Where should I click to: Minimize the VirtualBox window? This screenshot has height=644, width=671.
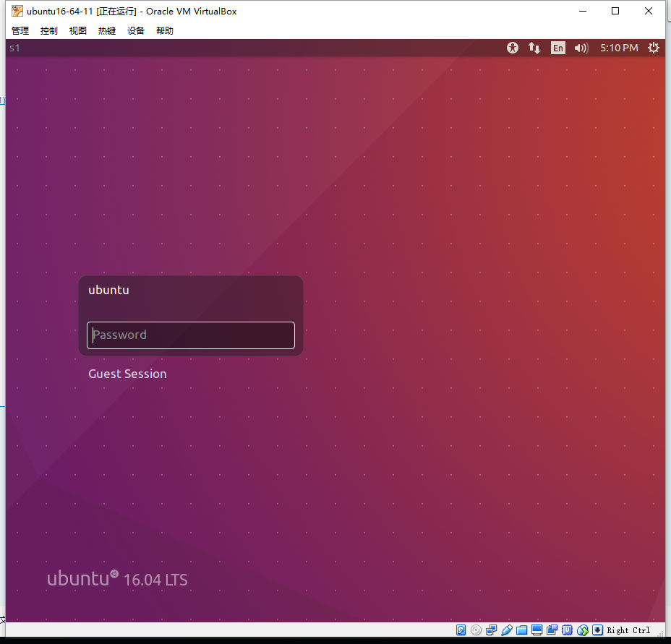[x=582, y=11]
